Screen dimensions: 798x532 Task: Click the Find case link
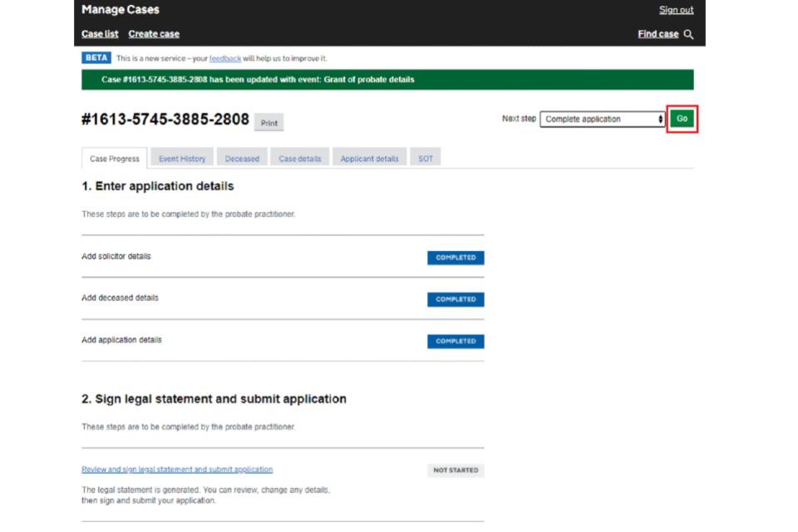coord(658,34)
